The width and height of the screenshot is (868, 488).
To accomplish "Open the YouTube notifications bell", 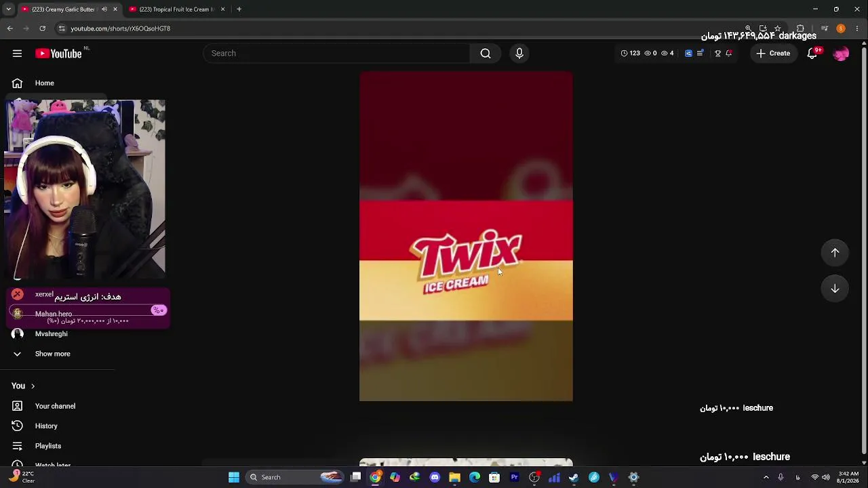I will (x=812, y=54).
